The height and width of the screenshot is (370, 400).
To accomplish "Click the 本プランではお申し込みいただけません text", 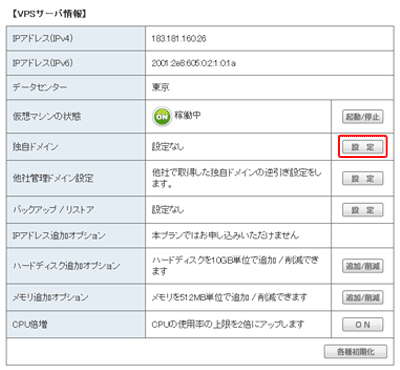I will coord(225,235).
